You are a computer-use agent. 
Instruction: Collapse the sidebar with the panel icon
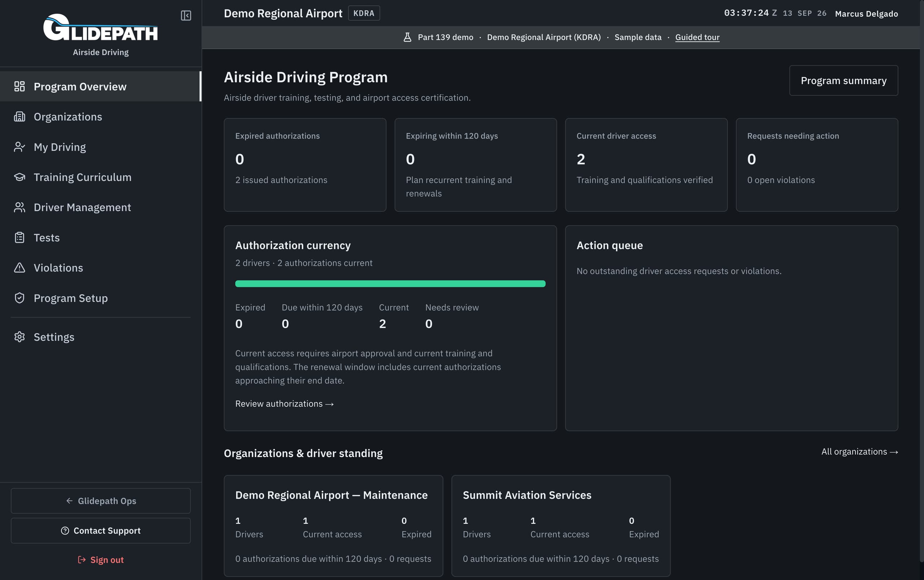click(x=186, y=15)
